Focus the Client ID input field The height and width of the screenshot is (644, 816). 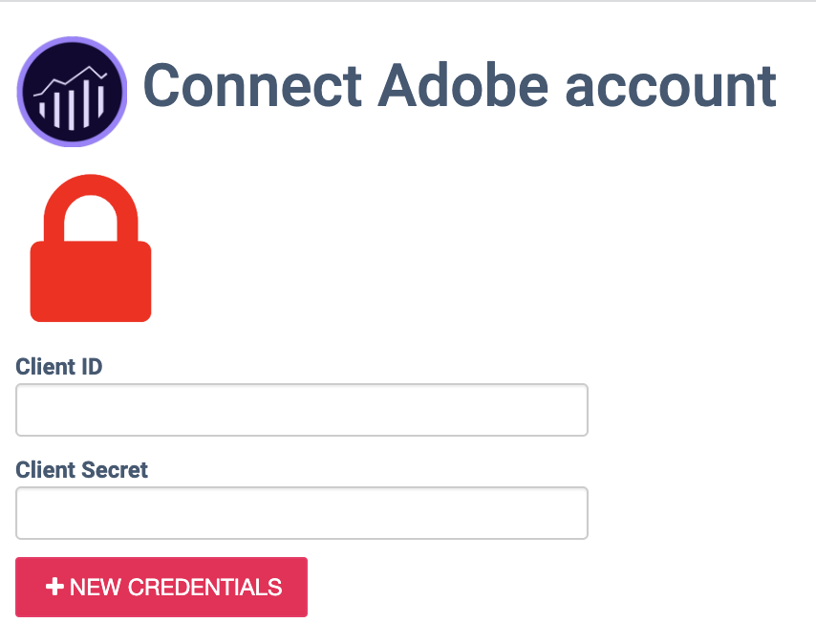pyautogui.click(x=301, y=410)
